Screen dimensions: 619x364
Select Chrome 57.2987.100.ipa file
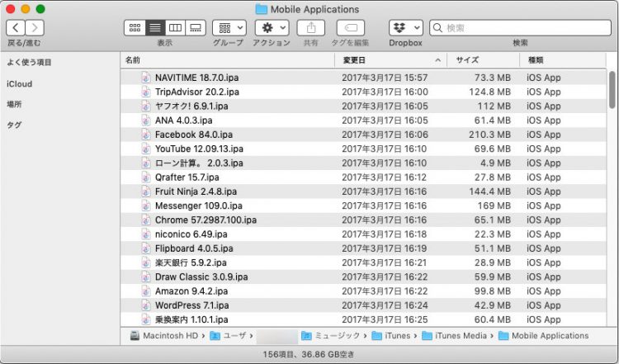click(363, 220)
